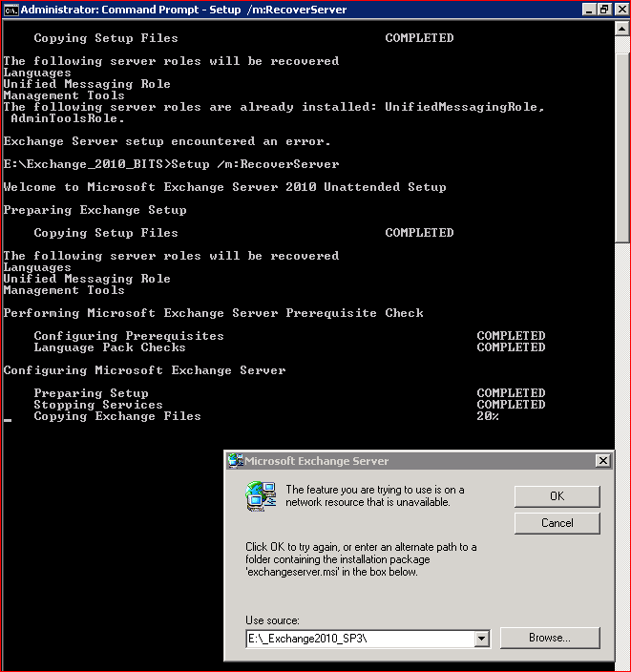Image resolution: width=631 pixels, height=672 pixels.
Task: Click the 'Copying Exchange Files' progress line
Action: pos(117,416)
